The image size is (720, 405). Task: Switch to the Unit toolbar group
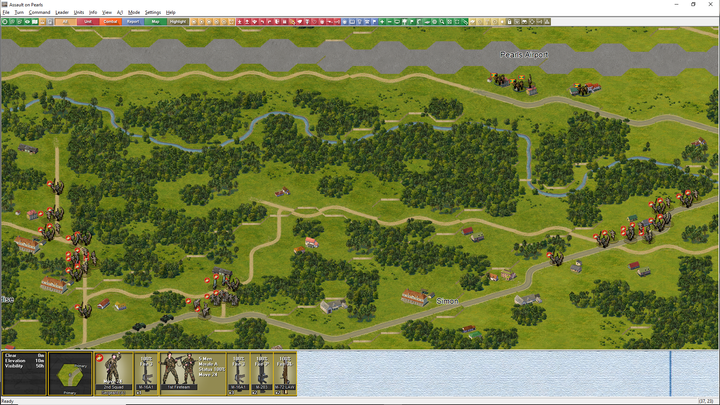pyautogui.click(x=87, y=22)
